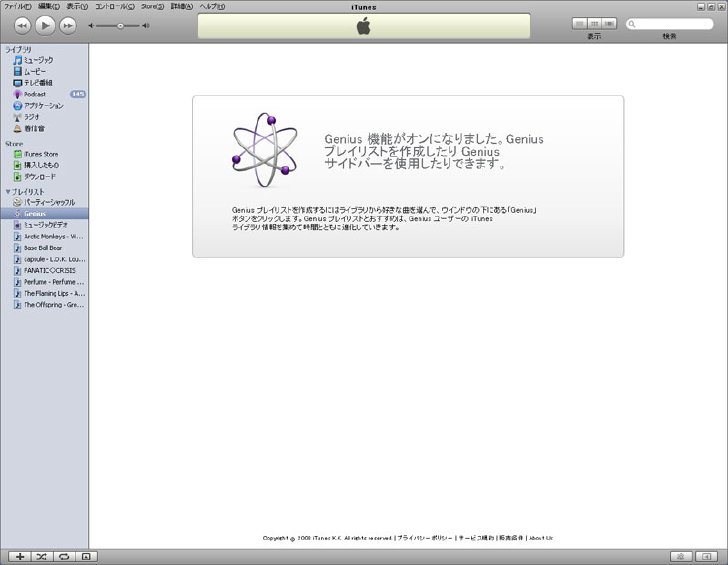Viewport: 728px width, 565px height.
Task: Click the volume slider knob
Action: tap(120, 26)
